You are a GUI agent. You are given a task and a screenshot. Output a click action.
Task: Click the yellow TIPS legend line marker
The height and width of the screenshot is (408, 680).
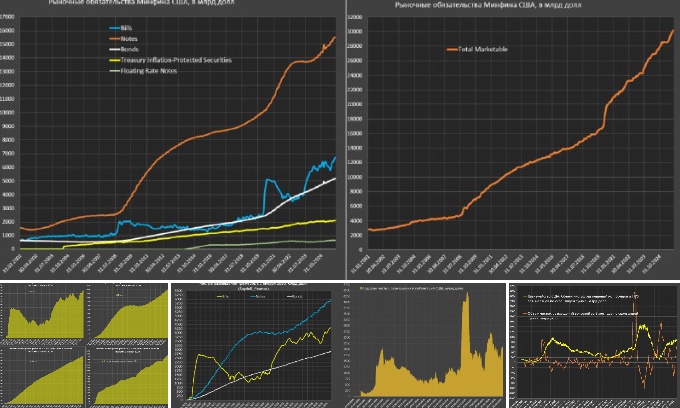point(113,61)
